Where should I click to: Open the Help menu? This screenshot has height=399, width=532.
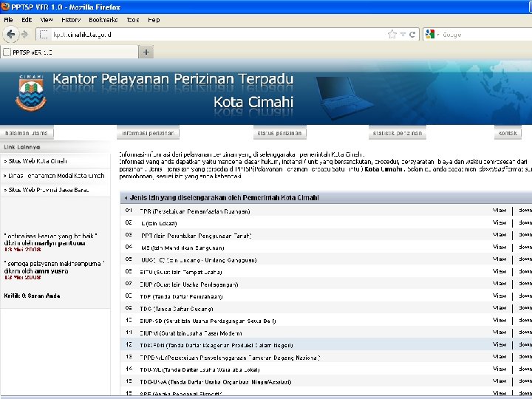click(154, 20)
